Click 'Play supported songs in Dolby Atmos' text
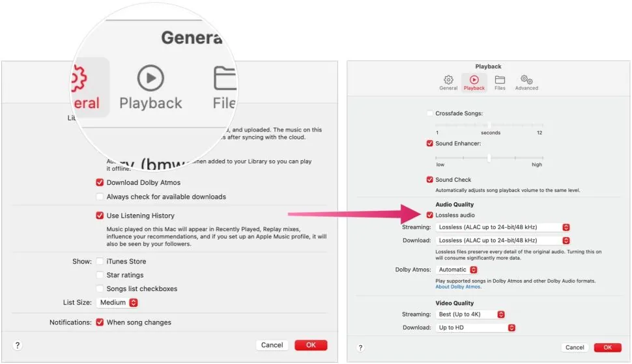This screenshot has height=364, width=632. coord(515,281)
